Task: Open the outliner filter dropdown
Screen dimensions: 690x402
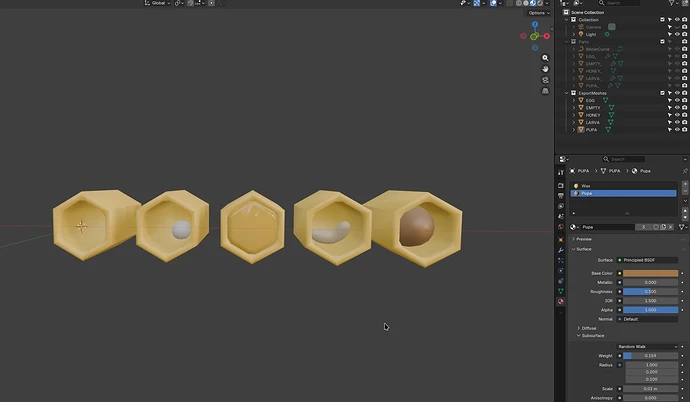Action: 674,3
